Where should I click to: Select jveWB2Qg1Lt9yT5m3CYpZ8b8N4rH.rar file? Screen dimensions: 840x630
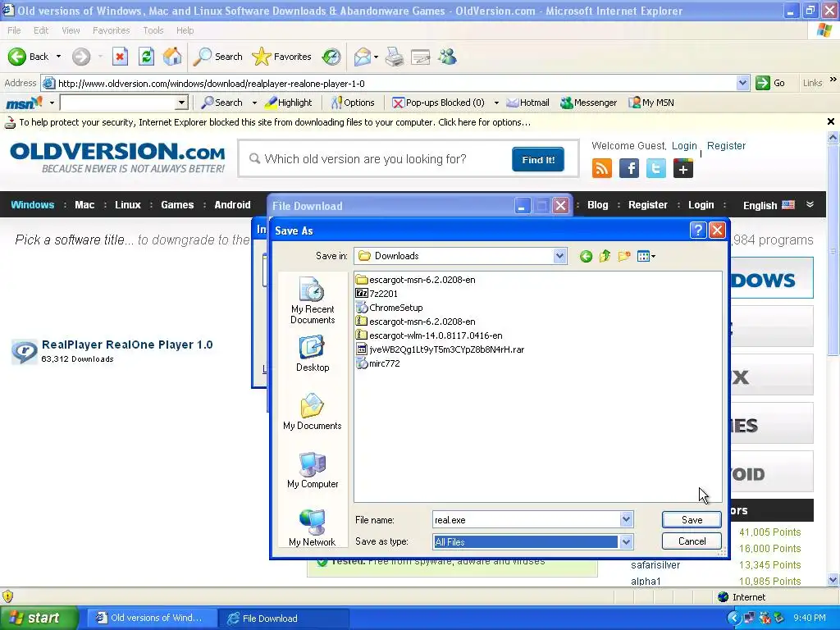440,349
